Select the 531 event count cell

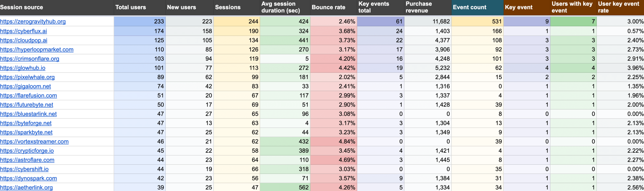tap(477, 22)
